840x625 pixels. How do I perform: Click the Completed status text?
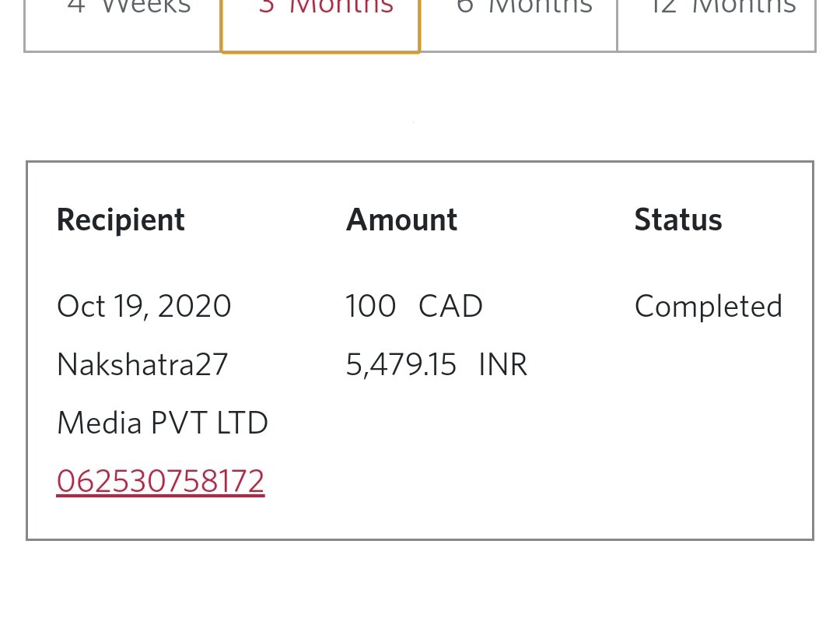pyautogui.click(x=709, y=307)
